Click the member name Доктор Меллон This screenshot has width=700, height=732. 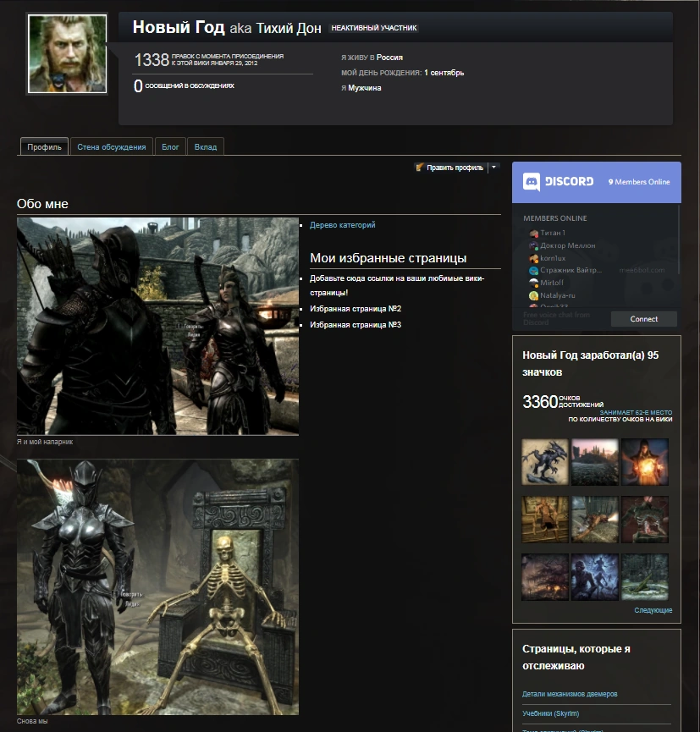pos(568,245)
